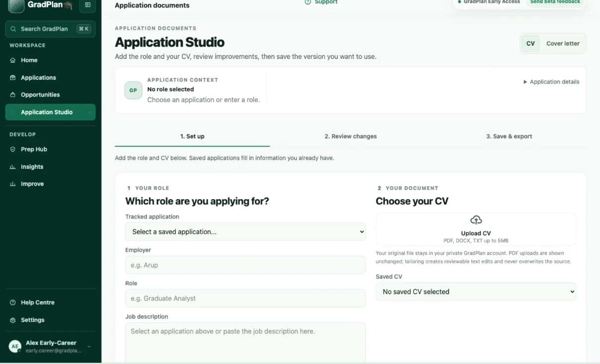Click the Support link
This screenshot has width=600, height=364.
pos(321,2)
